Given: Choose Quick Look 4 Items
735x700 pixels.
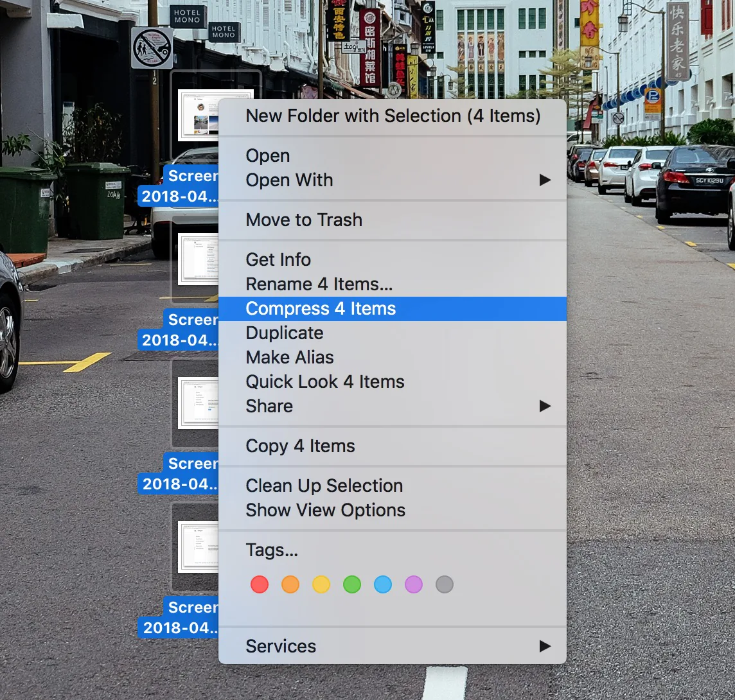Looking at the screenshot, I should 393,382.
